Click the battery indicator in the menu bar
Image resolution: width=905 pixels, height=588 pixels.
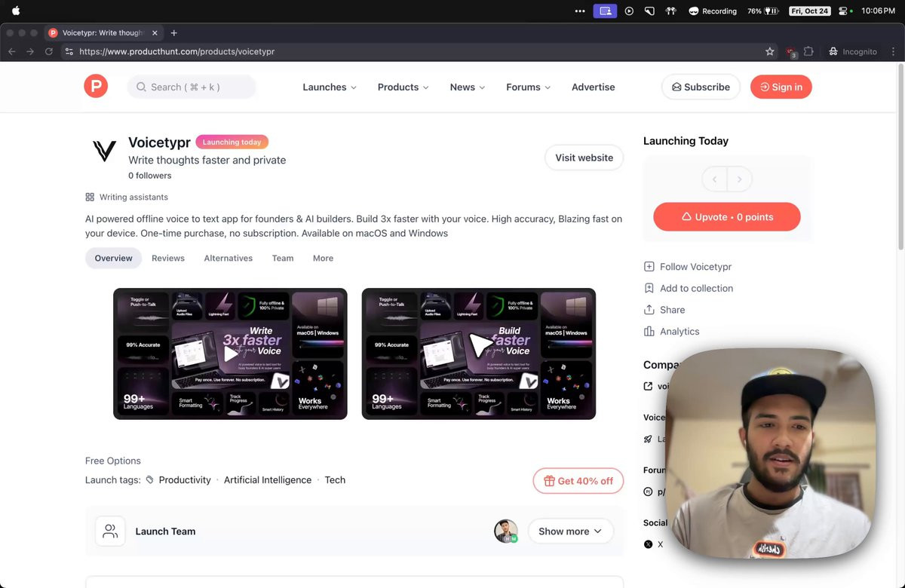click(763, 11)
